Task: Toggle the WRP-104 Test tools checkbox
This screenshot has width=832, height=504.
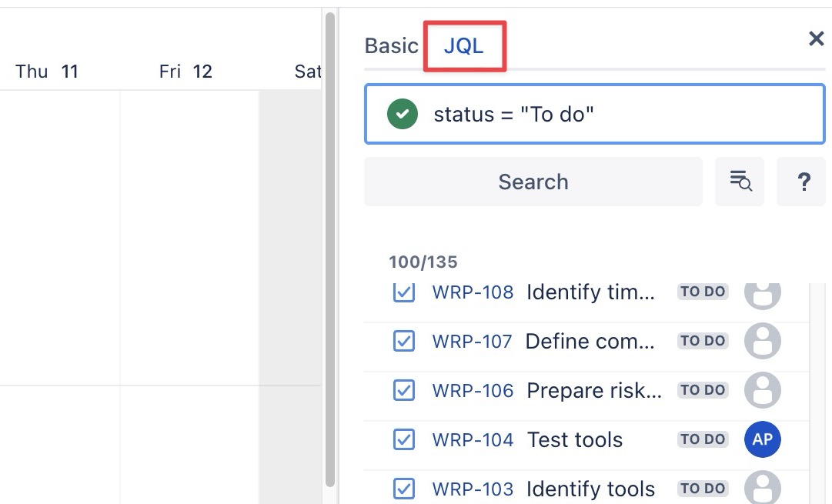Action: pyautogui.click(x=404, y=439)
